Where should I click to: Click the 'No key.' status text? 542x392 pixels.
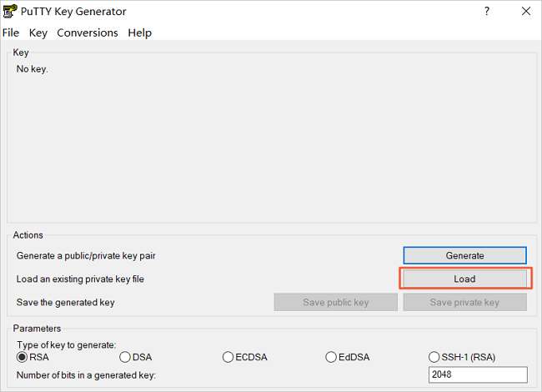pyautogui.click(x=33, y=69)
